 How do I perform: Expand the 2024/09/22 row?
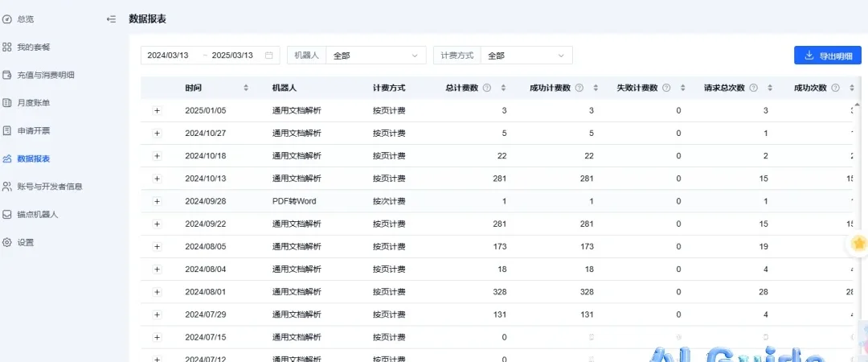pos(158,224)
